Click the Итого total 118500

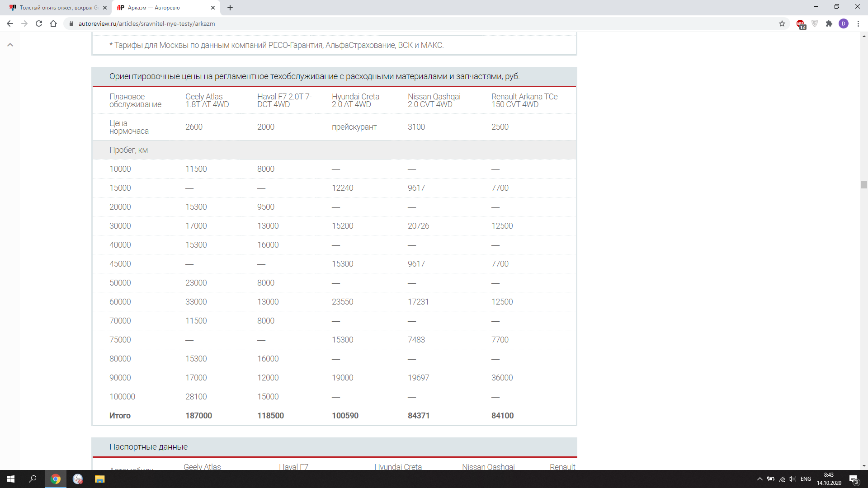tap(270, 416)
